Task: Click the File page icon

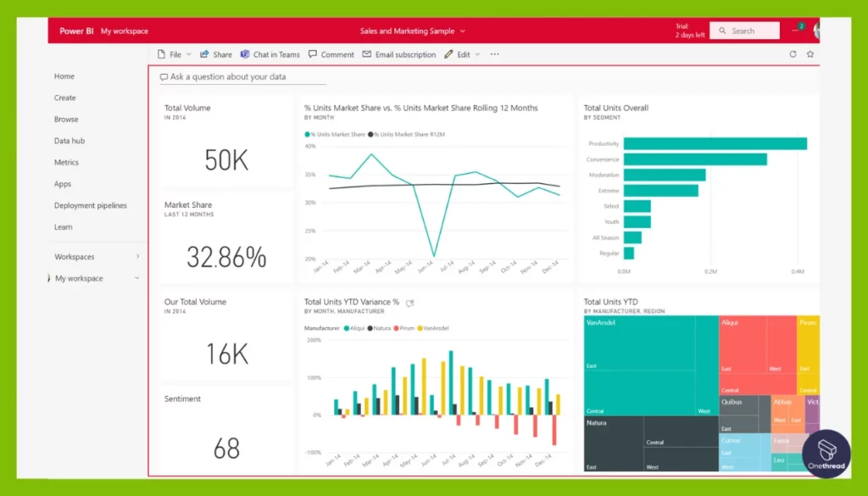Action: (162, 54)
